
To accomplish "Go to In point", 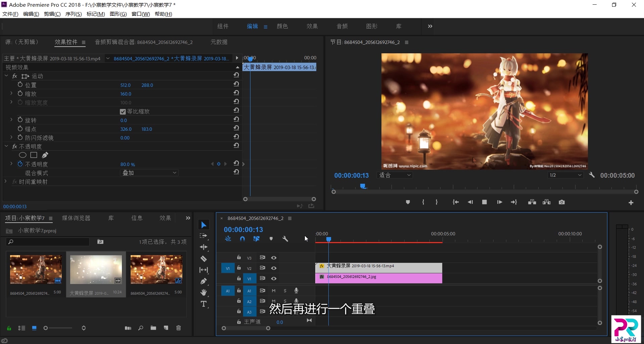I will (x=455, y=202).
